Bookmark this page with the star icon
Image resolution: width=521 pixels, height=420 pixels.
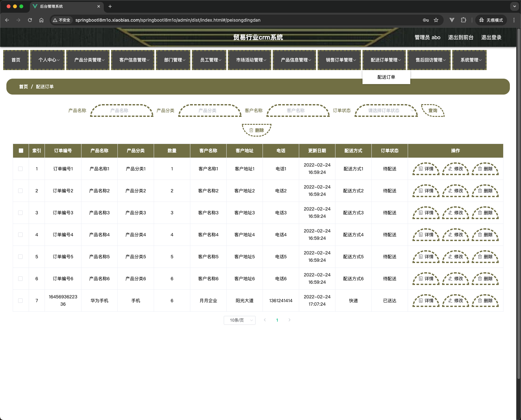coord(436,20)
